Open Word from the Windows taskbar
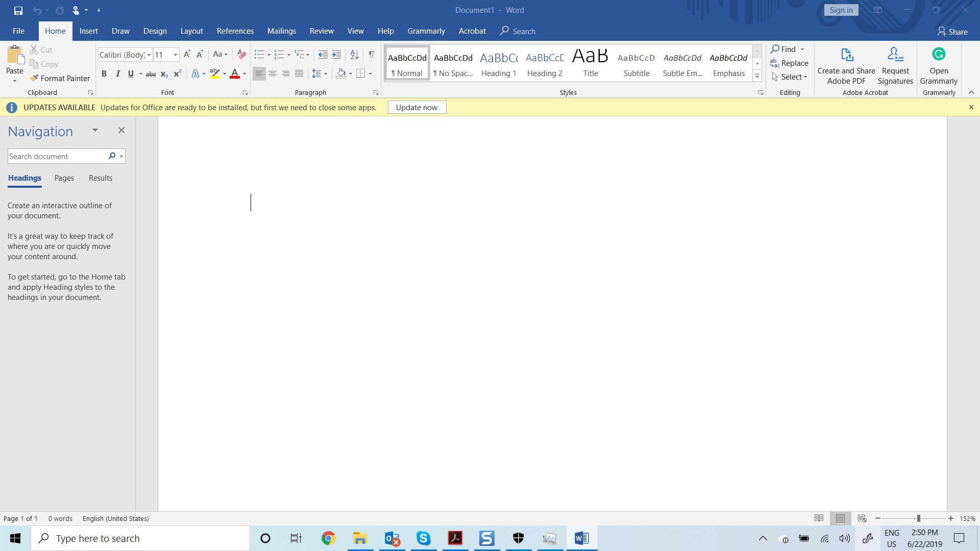The width and height of the screenshot is (980, 551). 581,538
